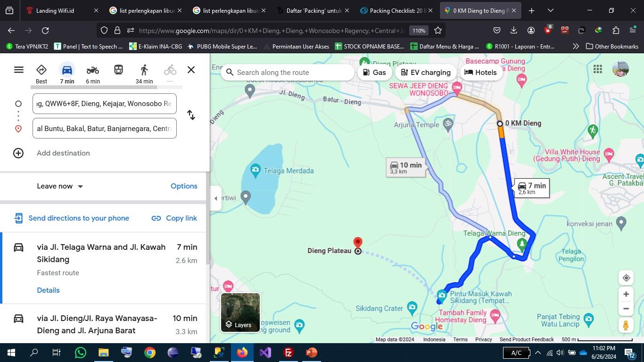This screenshot has width=644, height=362.
Task: Open the Leave now dropdown
Action: pos(60,186)
